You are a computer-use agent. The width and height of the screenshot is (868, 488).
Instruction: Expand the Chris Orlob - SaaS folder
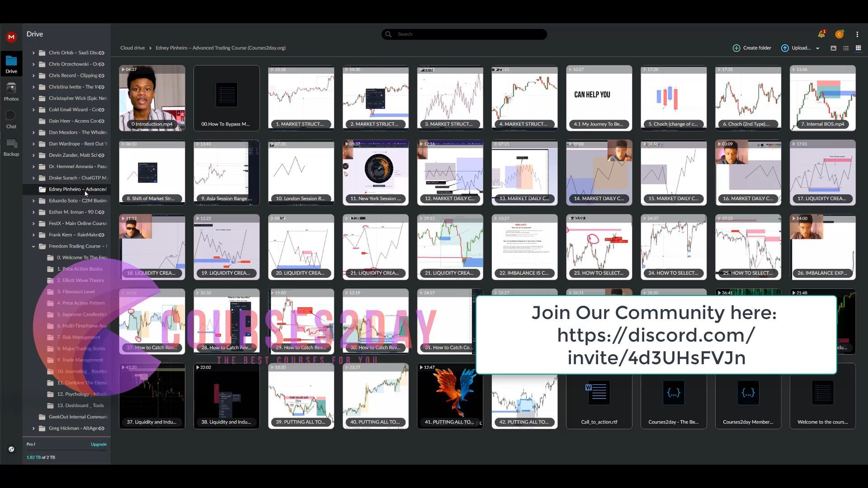33,53
